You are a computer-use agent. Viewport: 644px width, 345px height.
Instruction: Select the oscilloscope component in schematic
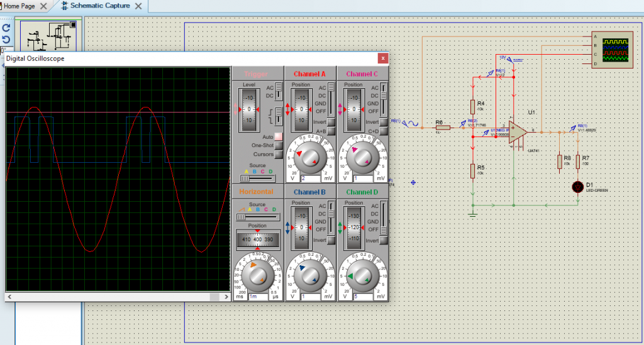[x=613, y=50]
